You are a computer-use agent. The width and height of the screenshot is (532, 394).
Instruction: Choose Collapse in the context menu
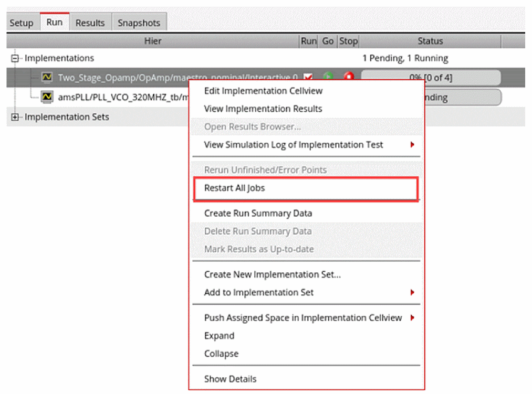(x=306, y=354)
